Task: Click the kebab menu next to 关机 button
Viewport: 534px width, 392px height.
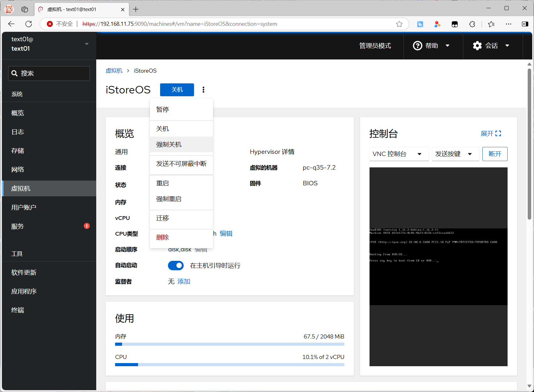Action: click(x=203, y=90)
